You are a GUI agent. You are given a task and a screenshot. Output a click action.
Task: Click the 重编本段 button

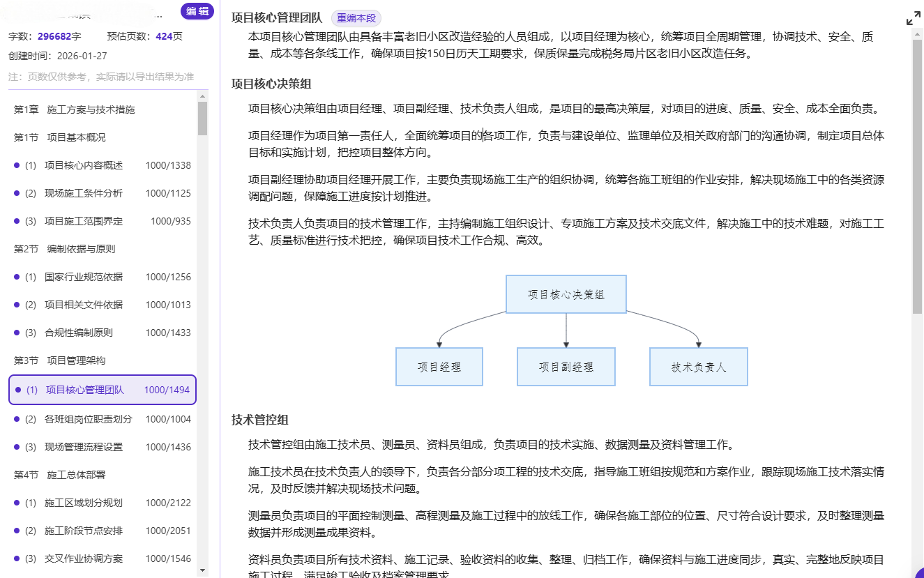pyautogui.click(x=356, y=19)
